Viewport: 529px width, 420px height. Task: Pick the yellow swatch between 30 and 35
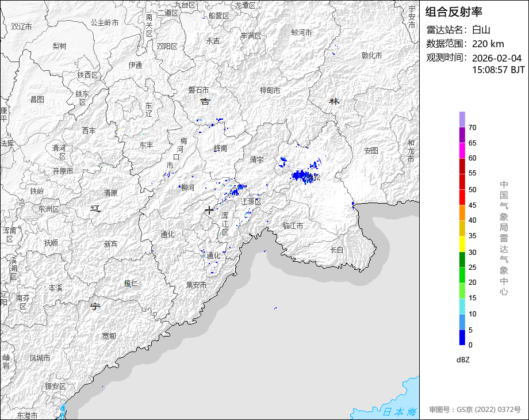click(x=462, y=244)
